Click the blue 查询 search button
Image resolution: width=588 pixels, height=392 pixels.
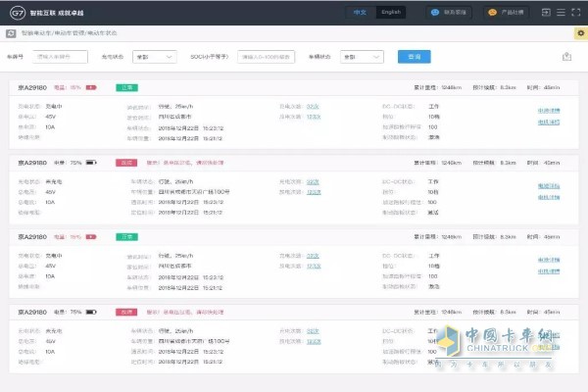414,57
